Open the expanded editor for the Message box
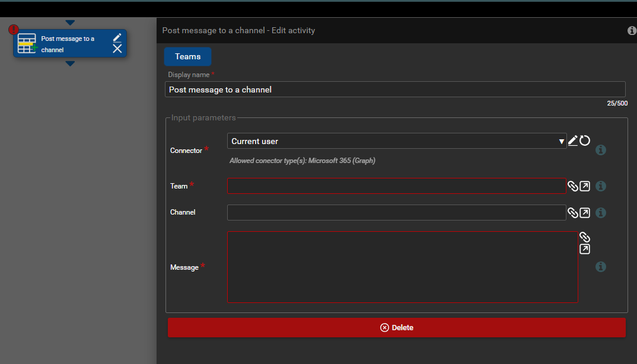The width and height of the screenshot is (637, 364). [585, 250]
